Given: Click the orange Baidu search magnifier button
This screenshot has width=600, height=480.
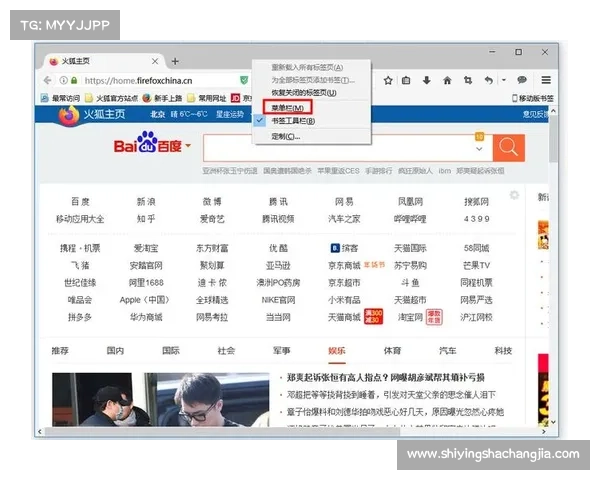Looking at the screenshot, I should tap(508, 147).
